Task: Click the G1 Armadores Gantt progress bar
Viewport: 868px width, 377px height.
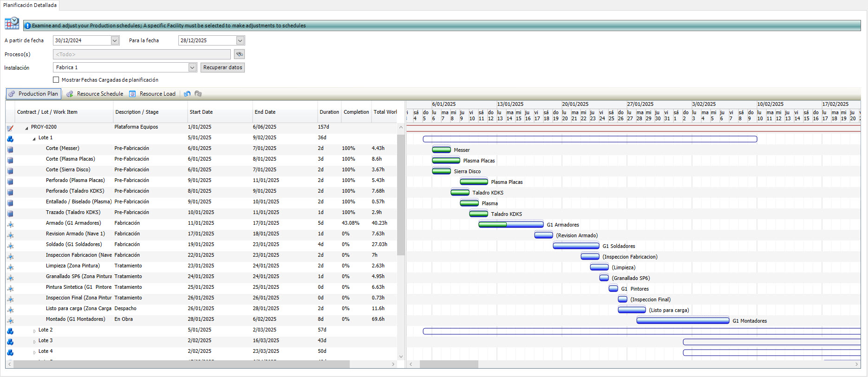Action: pos(511,225)
